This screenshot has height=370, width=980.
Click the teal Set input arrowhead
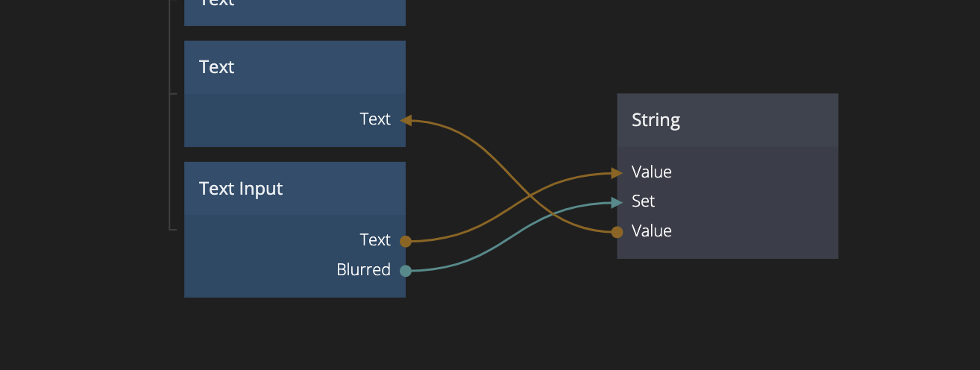point(617,202)
